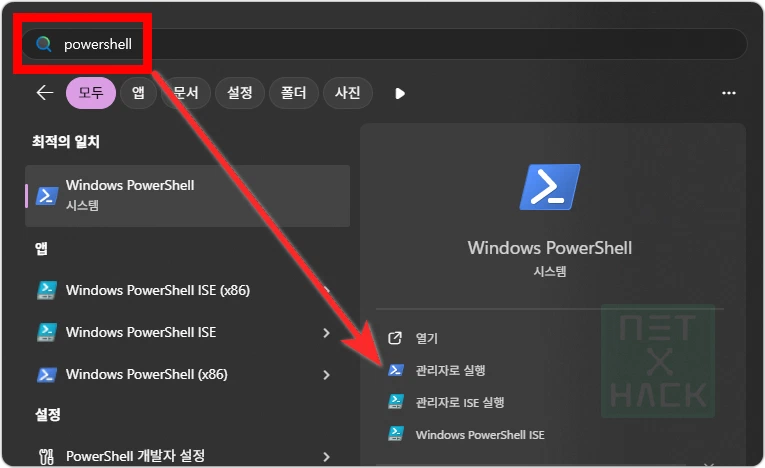
Task: Click the large Windows PowerShell icon
Action: (549, 188)
